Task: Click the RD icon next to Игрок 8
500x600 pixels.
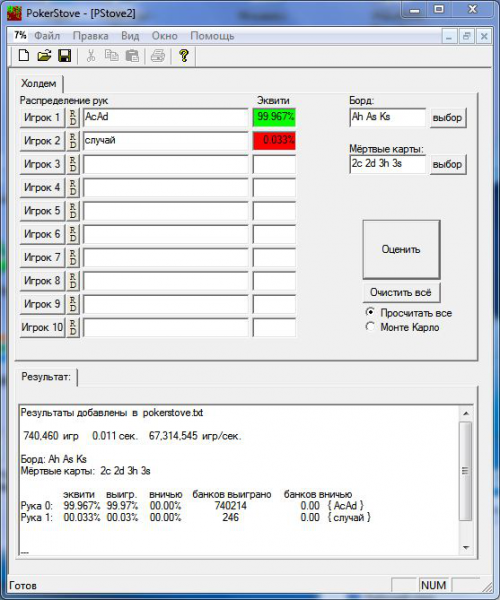Action: click(73, 281)
